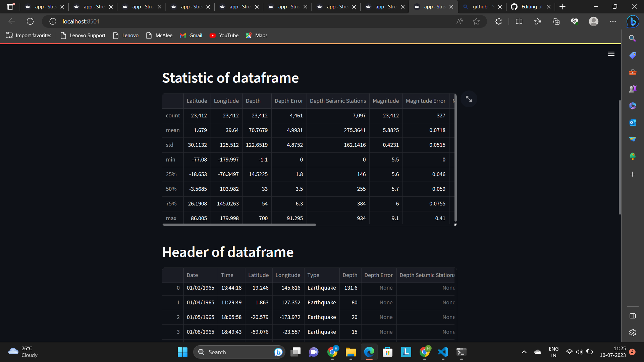
Task: Sort by the Magnitude column header
Action: pos(385,101)
